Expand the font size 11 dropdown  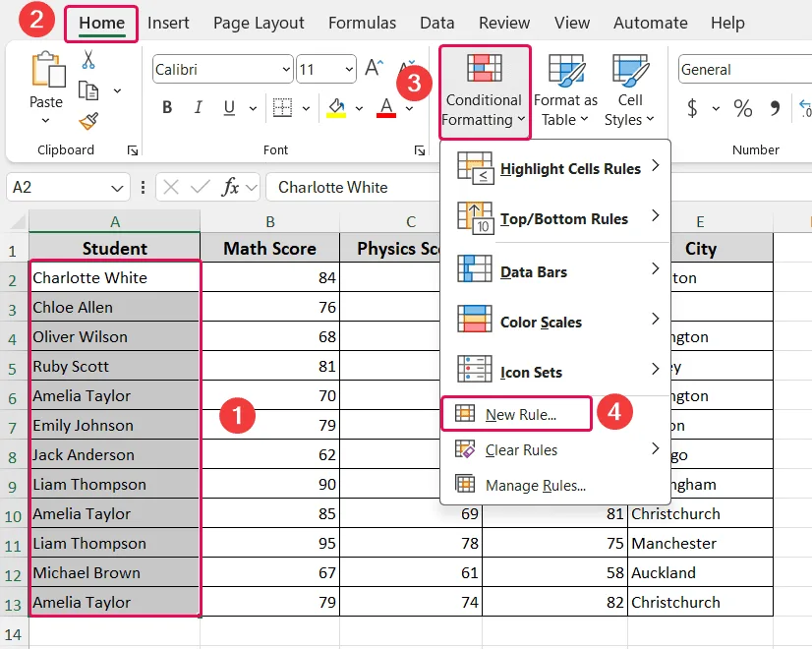point(349,69)
